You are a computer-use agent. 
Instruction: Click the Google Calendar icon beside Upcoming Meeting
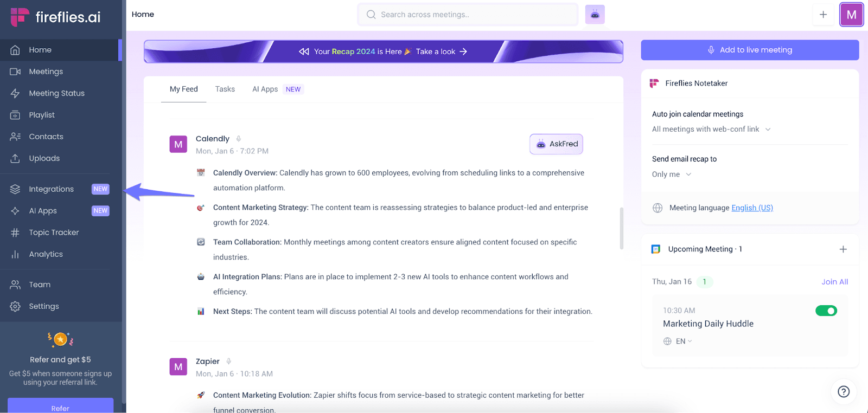tap(656, 249)
